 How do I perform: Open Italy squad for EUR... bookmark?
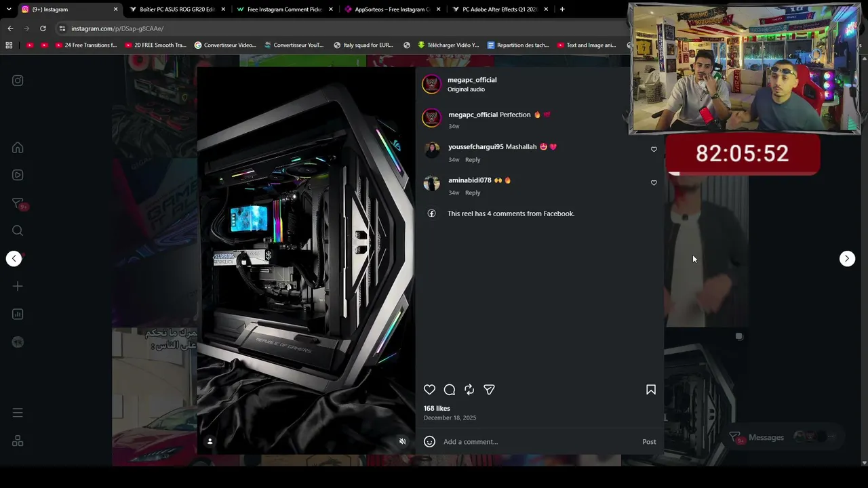pos(363,45)
